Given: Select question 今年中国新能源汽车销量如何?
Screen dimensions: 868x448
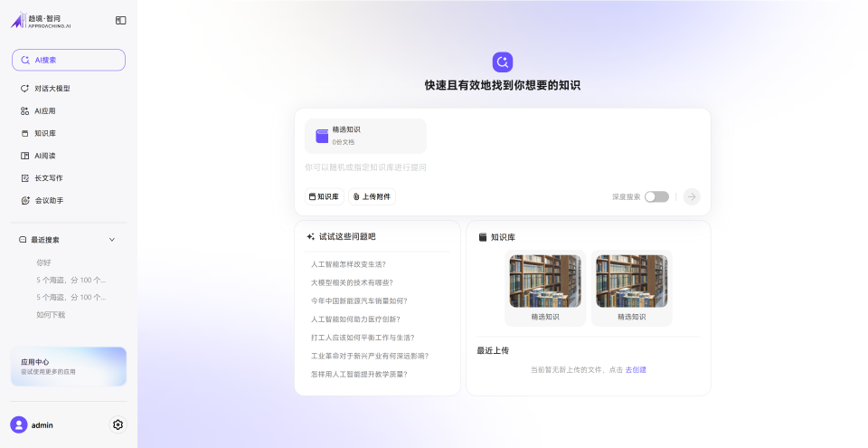Looking at the screenshot, I should pos(359,301).
